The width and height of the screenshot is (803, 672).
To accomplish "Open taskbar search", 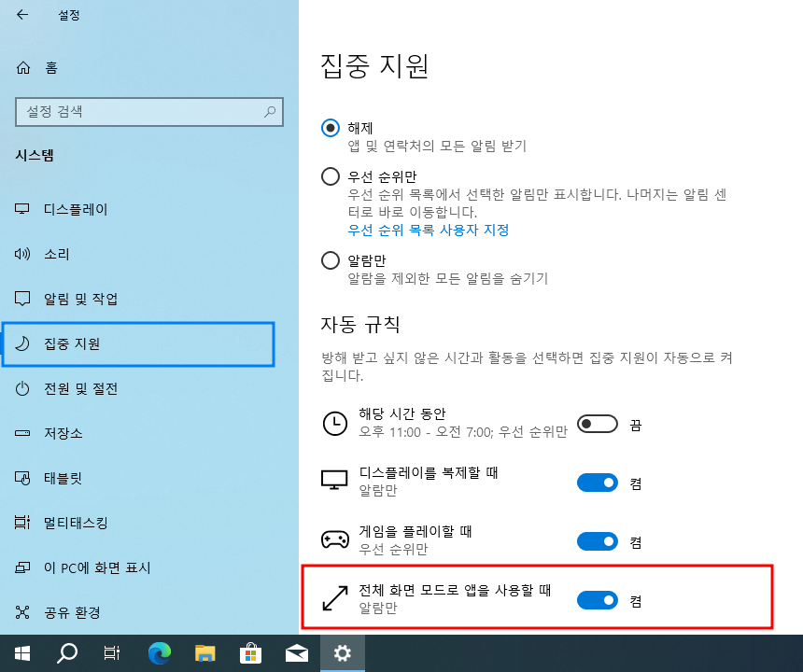I will (x=67, y=653).
